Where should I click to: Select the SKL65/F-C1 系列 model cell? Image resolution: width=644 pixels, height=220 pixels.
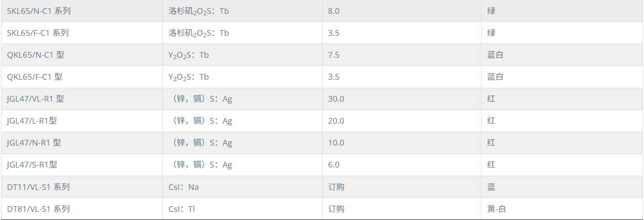[82, 33]
